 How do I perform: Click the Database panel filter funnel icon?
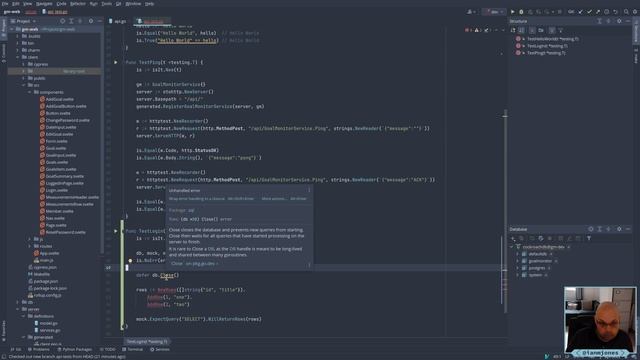(589, 238)
